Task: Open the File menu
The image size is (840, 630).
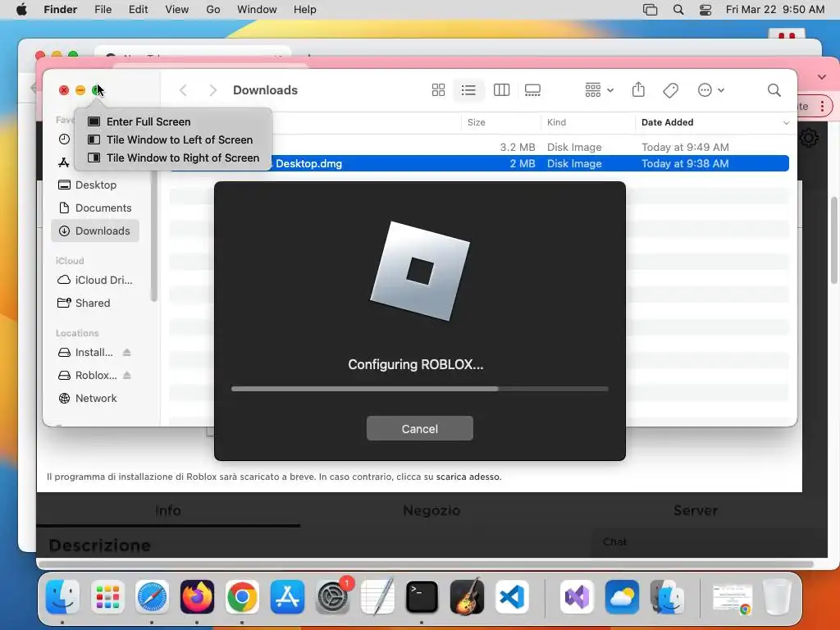Action: [103, 10]
